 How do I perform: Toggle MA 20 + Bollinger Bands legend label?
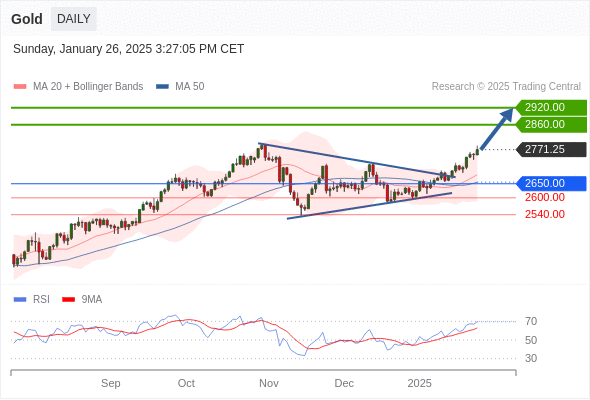point(88,87)
